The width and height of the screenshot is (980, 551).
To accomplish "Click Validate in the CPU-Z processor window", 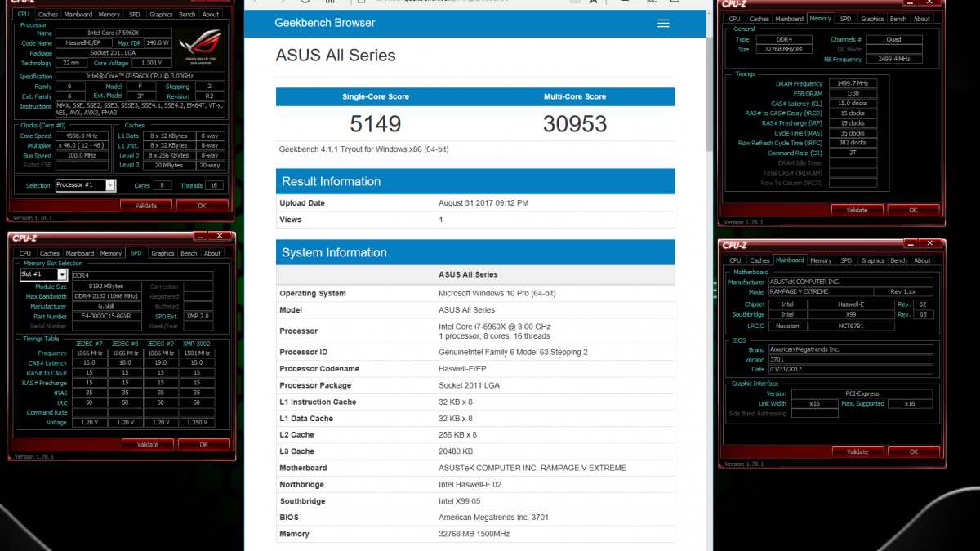I will click(146, 206).
